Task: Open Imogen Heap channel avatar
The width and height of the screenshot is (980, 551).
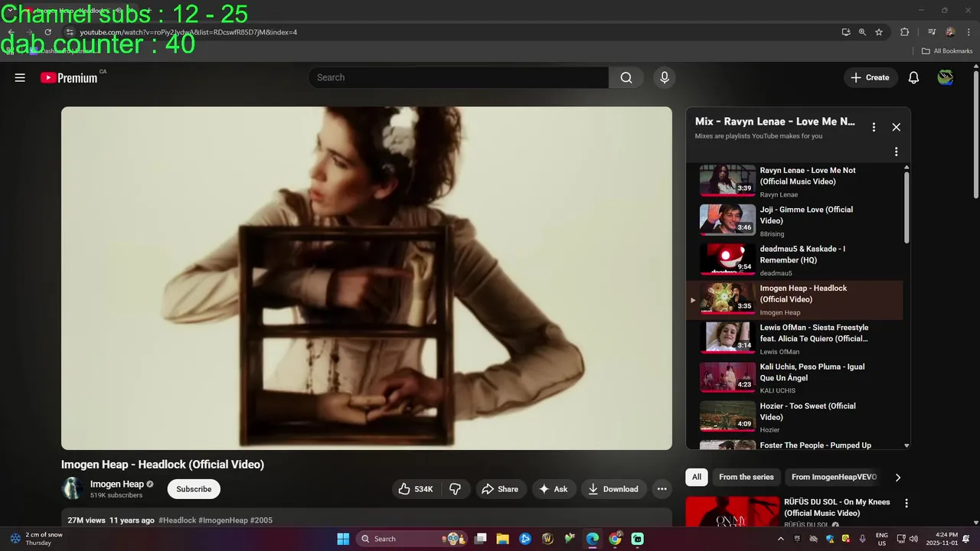Action: point(73,488)
